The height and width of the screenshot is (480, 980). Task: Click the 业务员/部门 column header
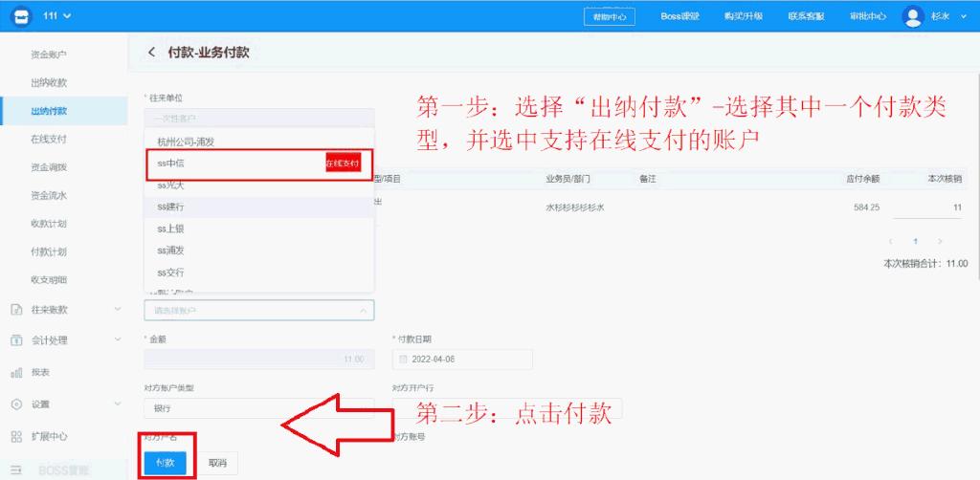[x=568, y=179]
